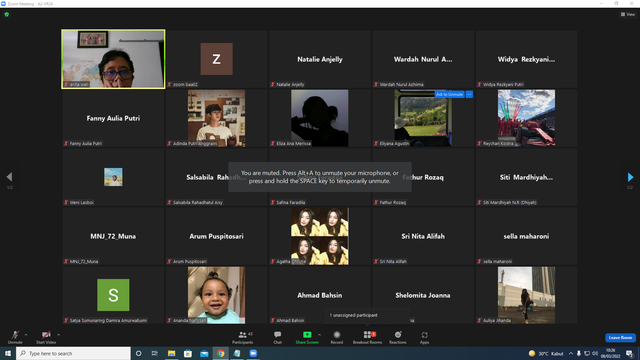Open Task View on the taskbar
Image resolution: width=640 pixels, height=360 pixels.
point(155,353)
